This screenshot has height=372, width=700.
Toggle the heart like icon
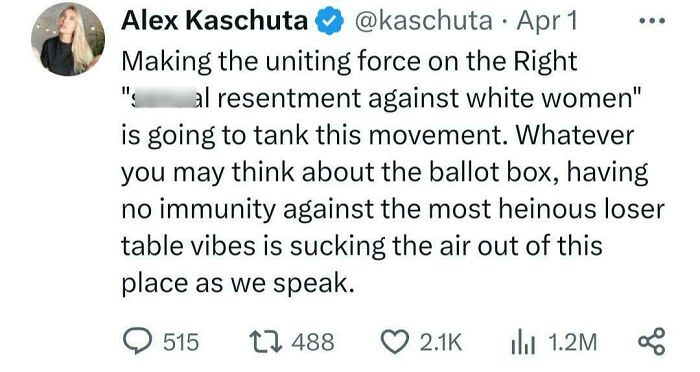pyautogui.click(x=396, y=342)
